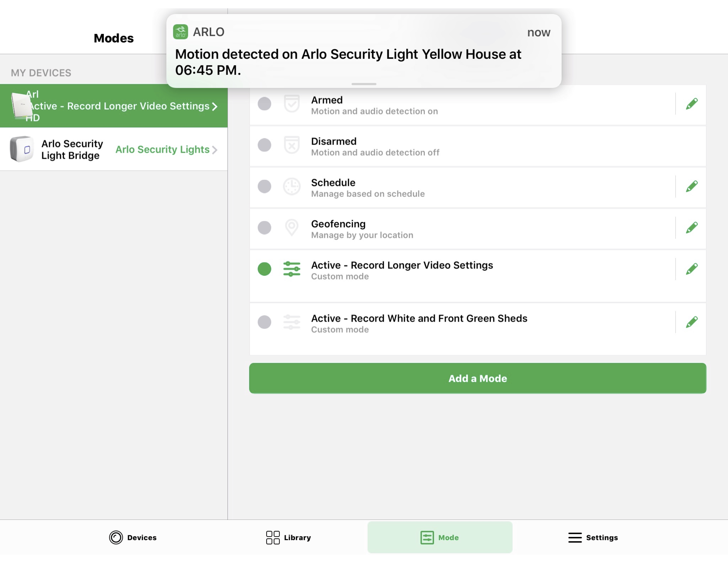Click the Active Record White and Green Sheds sliders icon
The width and height of the screenshot is (728, 563).
[x=291, y=322]
